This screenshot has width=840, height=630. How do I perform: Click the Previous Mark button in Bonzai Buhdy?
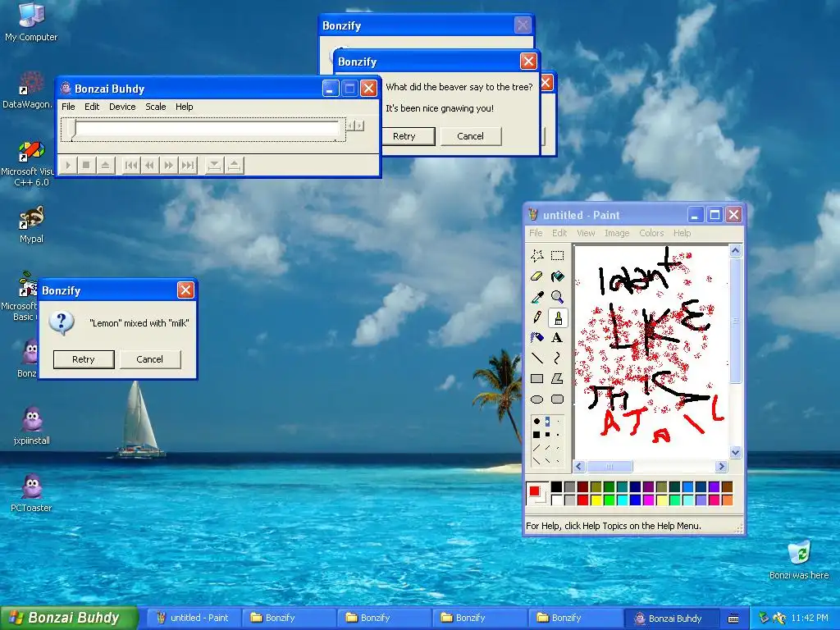click(x=130, y=165)
